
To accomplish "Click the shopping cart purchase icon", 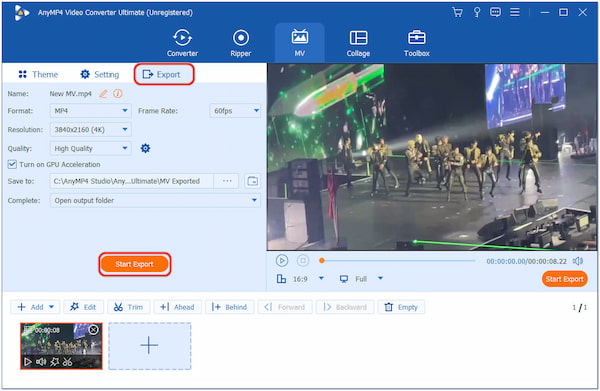I will (x=457, y=12).
